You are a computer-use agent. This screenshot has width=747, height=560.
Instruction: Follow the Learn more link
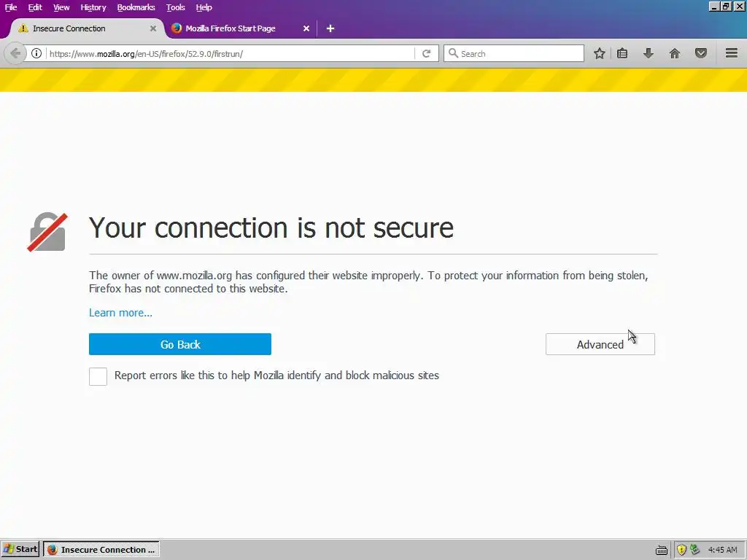(x=120, y=313)
